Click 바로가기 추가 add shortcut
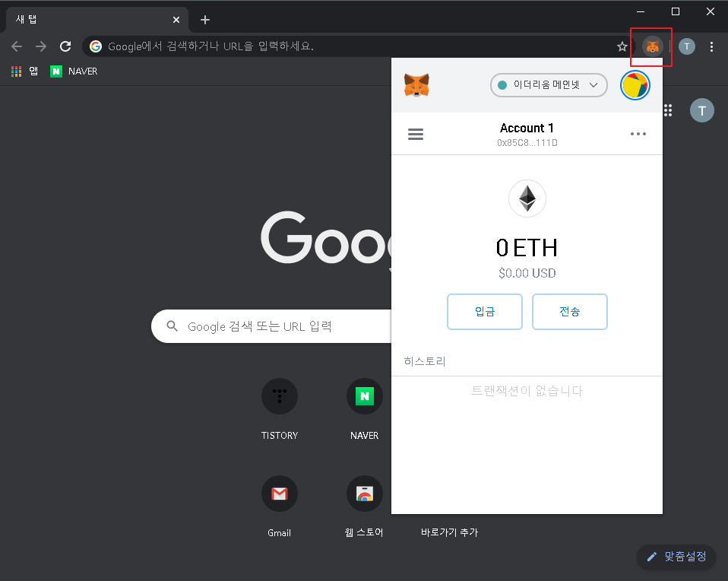This screenshot has width=728, height=581. (449, 532)
